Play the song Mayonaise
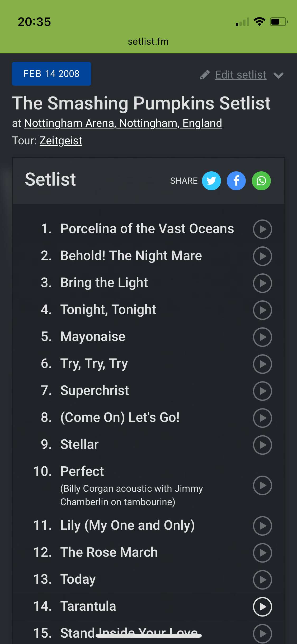 [262, 337]
